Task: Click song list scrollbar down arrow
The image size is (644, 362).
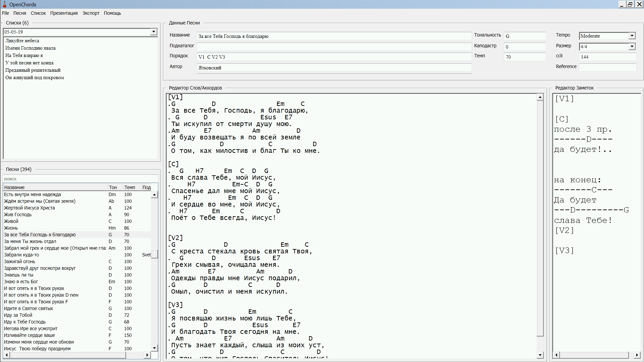Action: pos(154,348)
